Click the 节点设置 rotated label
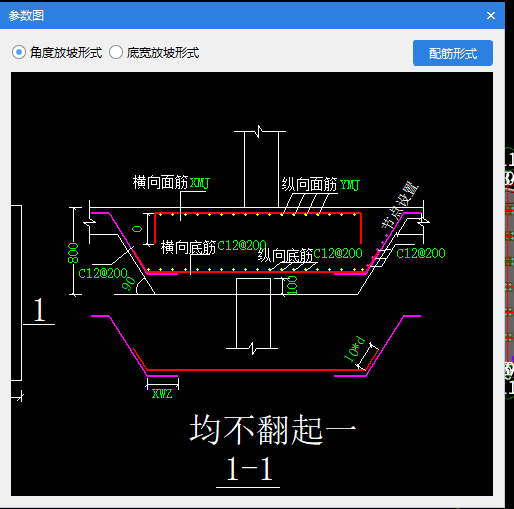514x509 pixels. click(x=400, y=205)
